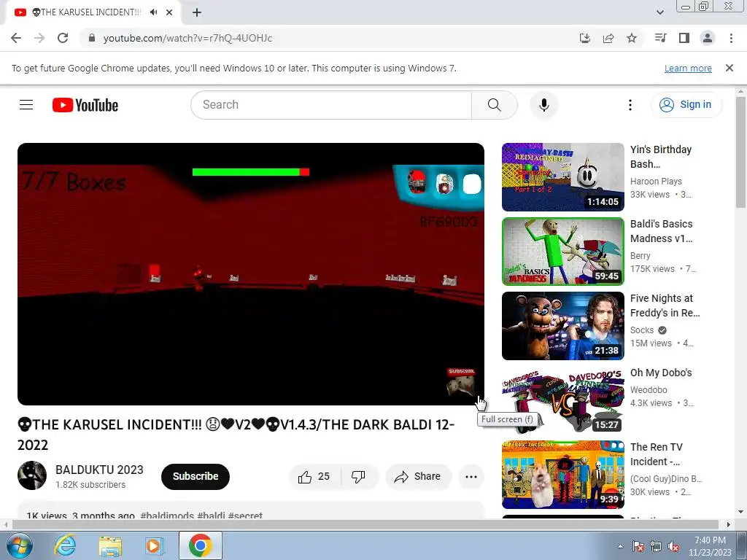This screenshot has width=747, height=560.
Task: Open volume speaker tray icon
Action: (673, 546)
